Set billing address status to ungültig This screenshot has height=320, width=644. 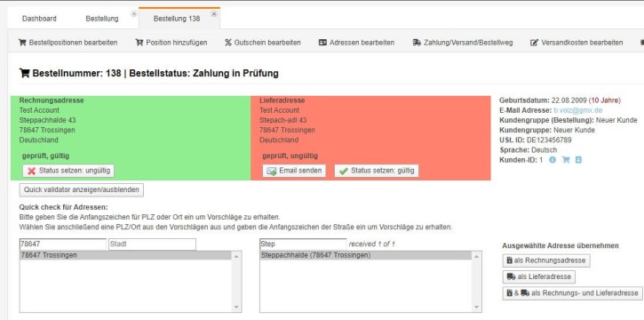pos(68,171)
